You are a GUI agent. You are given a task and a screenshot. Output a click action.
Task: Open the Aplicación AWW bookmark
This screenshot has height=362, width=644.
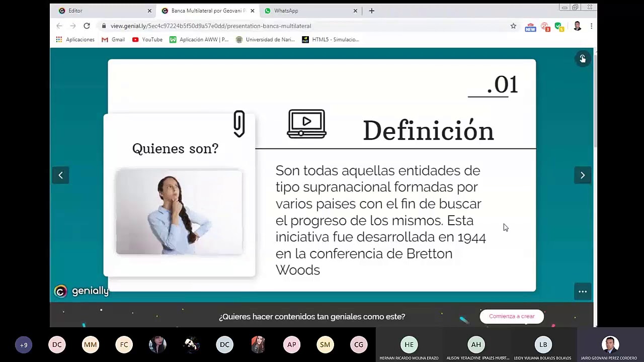pyautogui.click(x=199, y=39)
